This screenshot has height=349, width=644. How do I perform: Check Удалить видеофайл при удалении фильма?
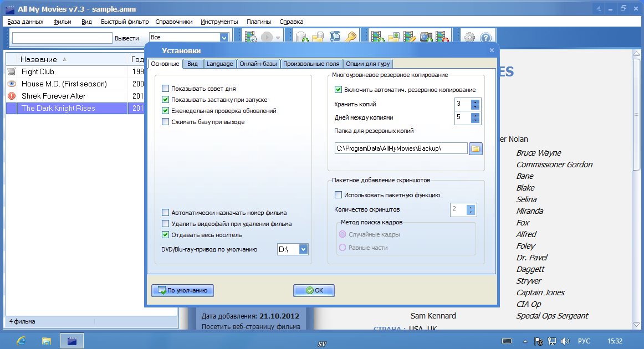[x=165, y=224]
